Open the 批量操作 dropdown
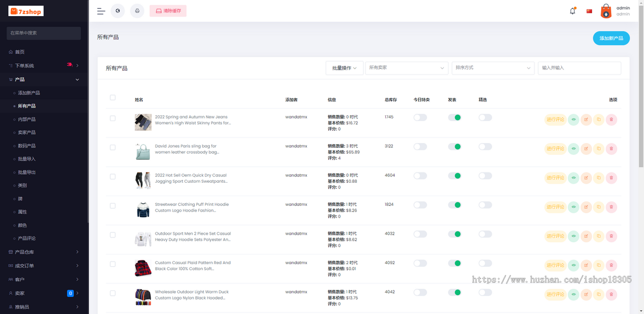 coord(345,68)
